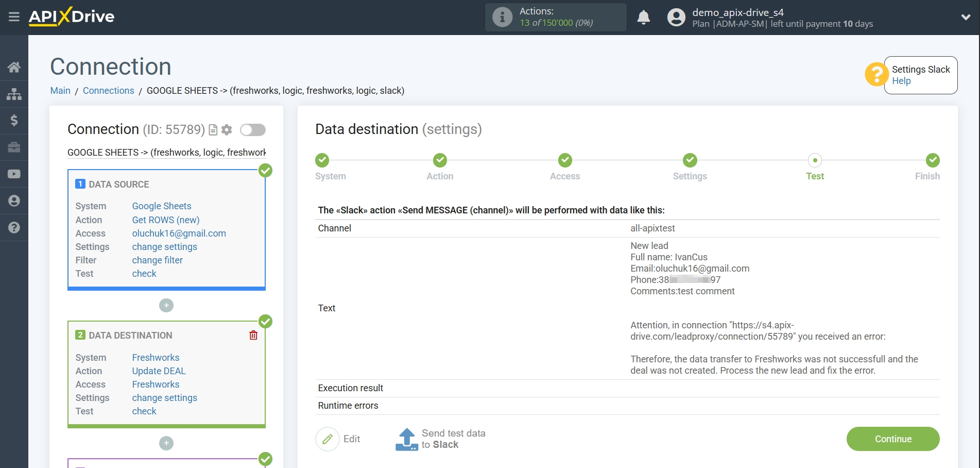Click the yellow help question mark icon

tap(875, 75)
